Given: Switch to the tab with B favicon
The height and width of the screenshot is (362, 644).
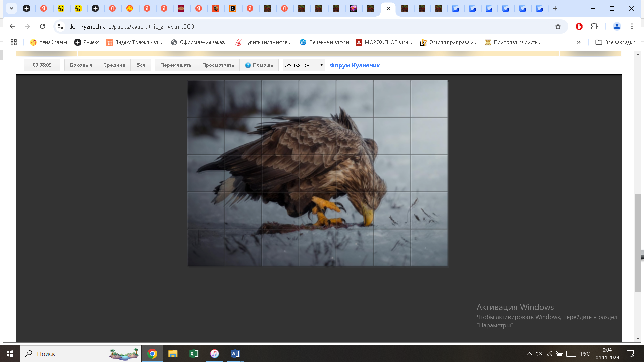Looking at the screenshot, I should click(232, 8).
